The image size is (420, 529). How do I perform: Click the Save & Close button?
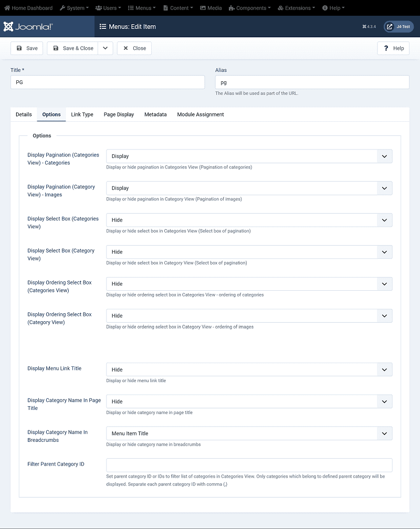[x=72, y=48]
